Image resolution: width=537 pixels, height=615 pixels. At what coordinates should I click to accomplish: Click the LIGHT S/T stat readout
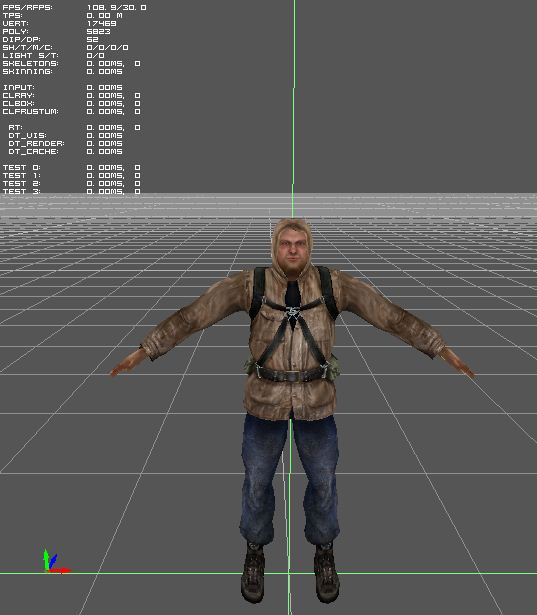[x=53, y=55]
